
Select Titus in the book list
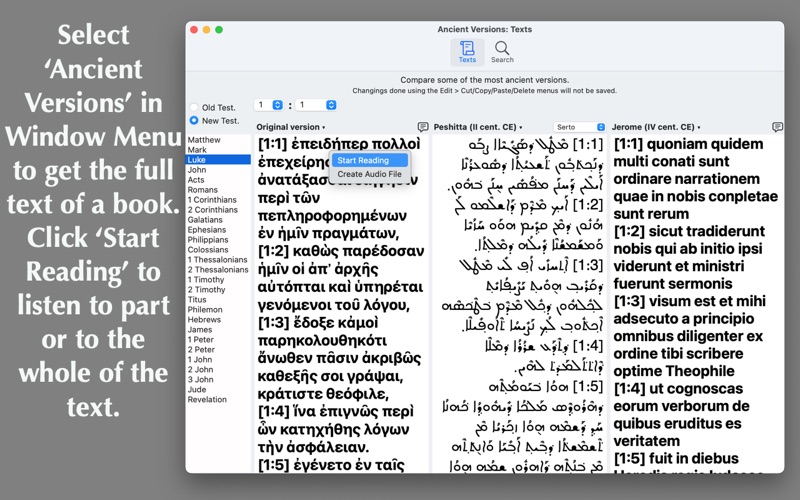tap(218, 299)
